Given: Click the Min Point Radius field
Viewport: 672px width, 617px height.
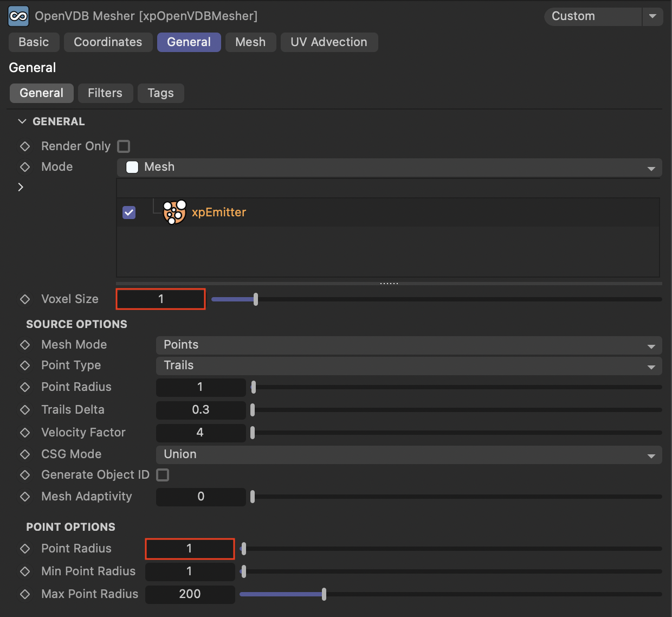Looking at the screenshot, I should click(x=190, y=571).
